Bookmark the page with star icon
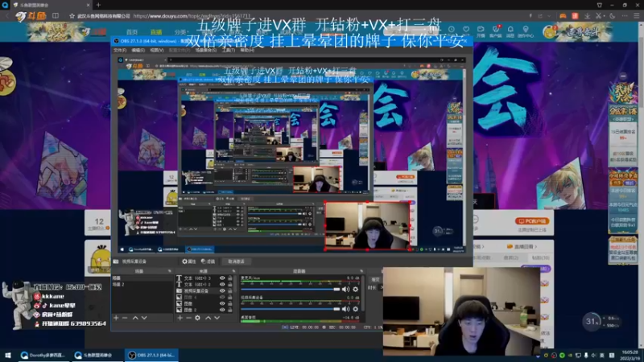 click(x=72, y=16)
